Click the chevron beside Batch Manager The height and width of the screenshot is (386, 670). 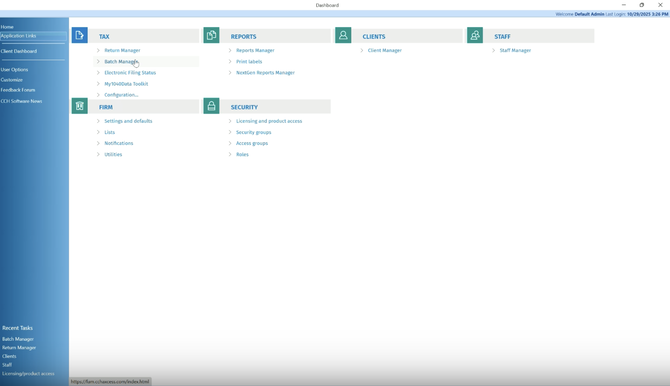pyautogui.click(x=98, y=62)
